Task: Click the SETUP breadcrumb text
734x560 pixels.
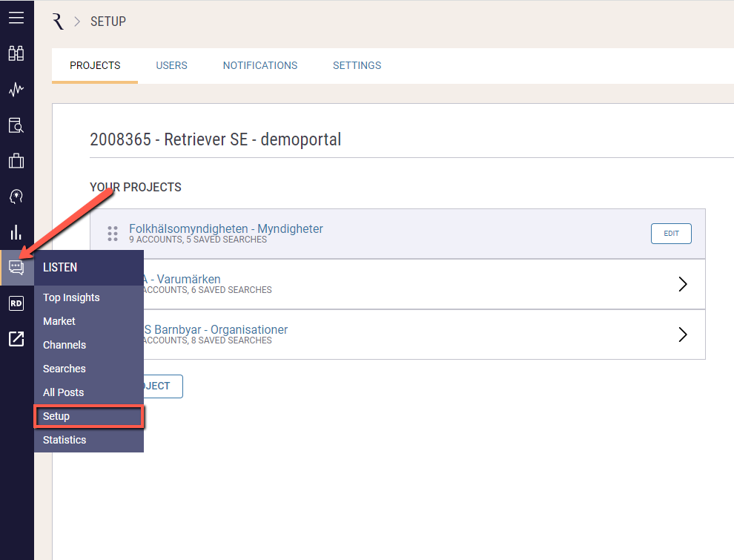Action: point(108,22)
